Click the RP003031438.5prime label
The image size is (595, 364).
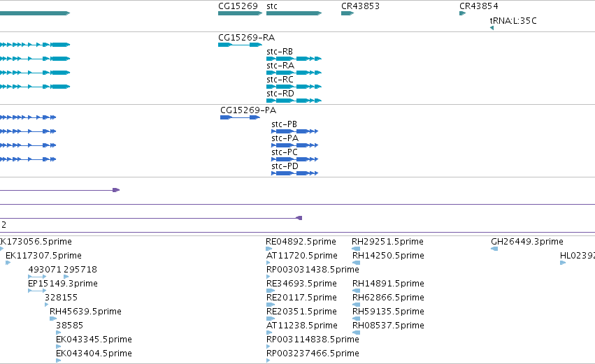(x=313, y=270)
